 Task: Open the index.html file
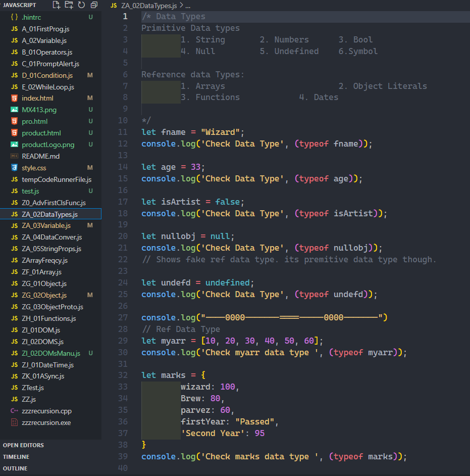[37, 98]
